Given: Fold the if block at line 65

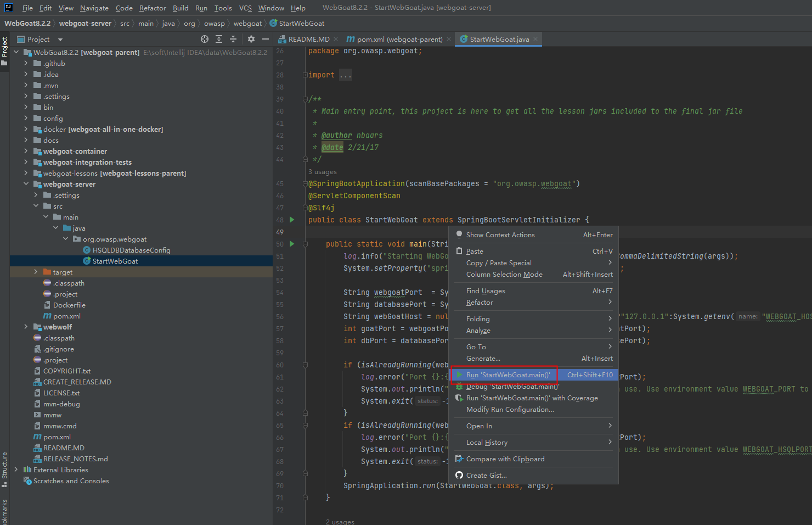Looking at the screenshot, I should pyautogui.click(x=305, y=425).
